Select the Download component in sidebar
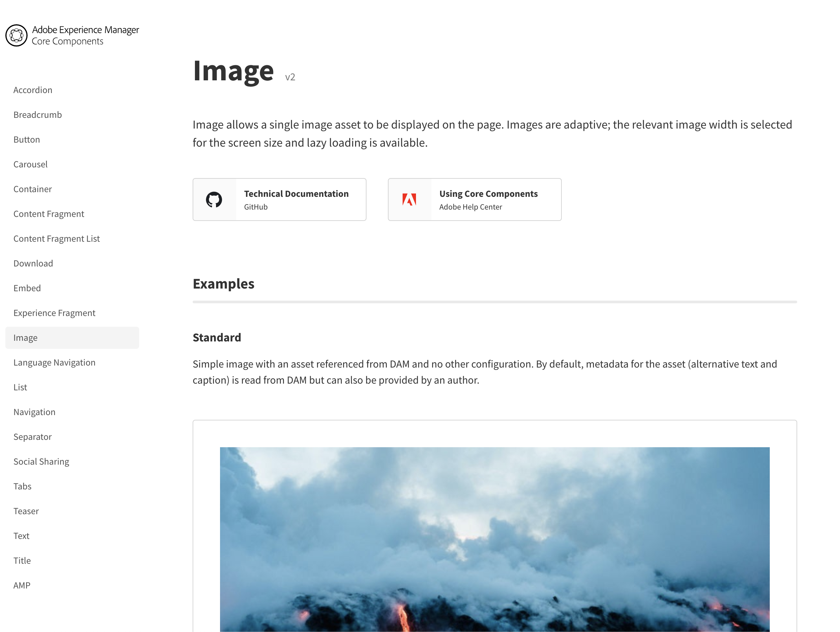This screenshot has width=840, height=632. coord(33,263)
